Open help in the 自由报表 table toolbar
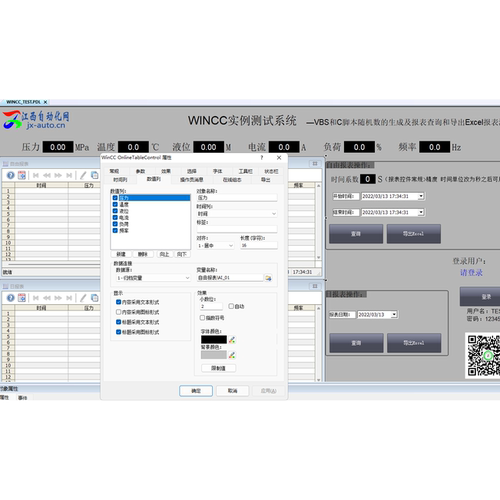 pyautogui.click(x=11, y=175)
